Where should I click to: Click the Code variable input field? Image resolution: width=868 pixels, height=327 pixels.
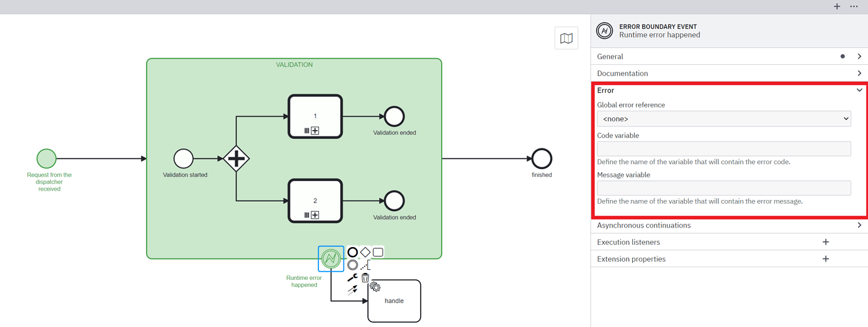(x=724, y=148)
